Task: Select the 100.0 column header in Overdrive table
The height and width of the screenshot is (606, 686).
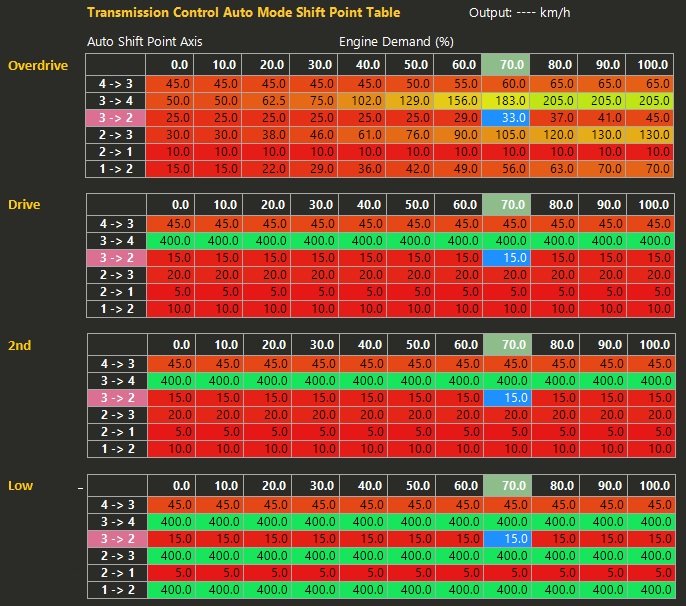Action: 651,65
